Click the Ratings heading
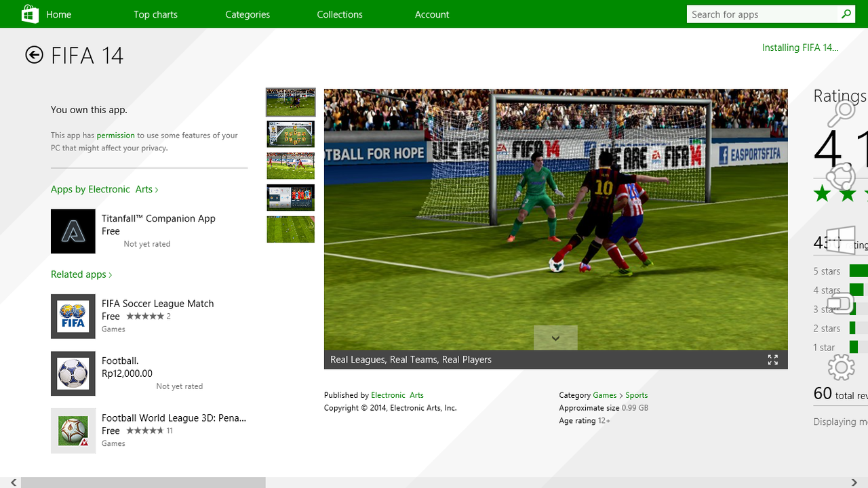This screenshot has height=488, width=868. point(840,96)
